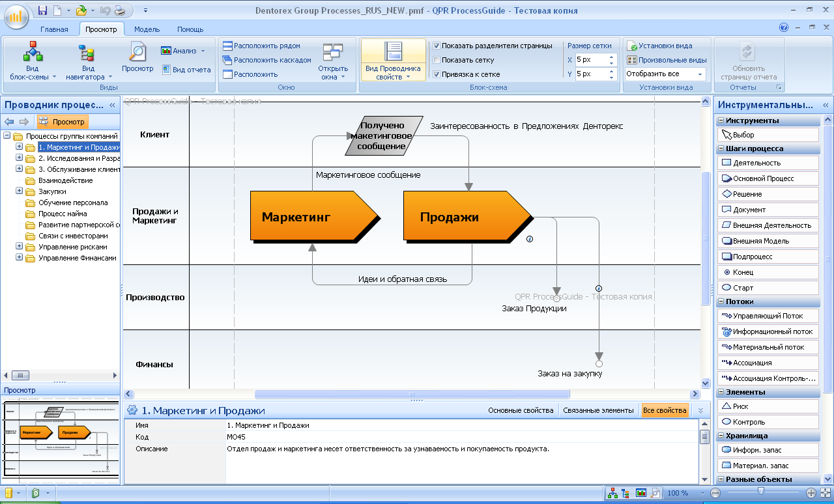The height and width of the screenshot is (504, 834).
Task: Collapse the Проводник процессов panel chevron
Action: pyautogui.click(x=112, y=105)
